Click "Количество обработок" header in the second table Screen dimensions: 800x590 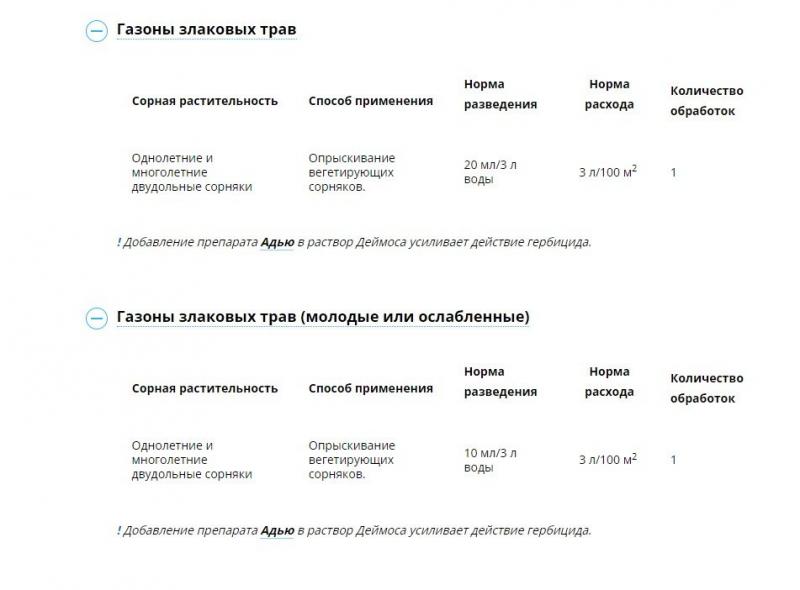point(706,389)
